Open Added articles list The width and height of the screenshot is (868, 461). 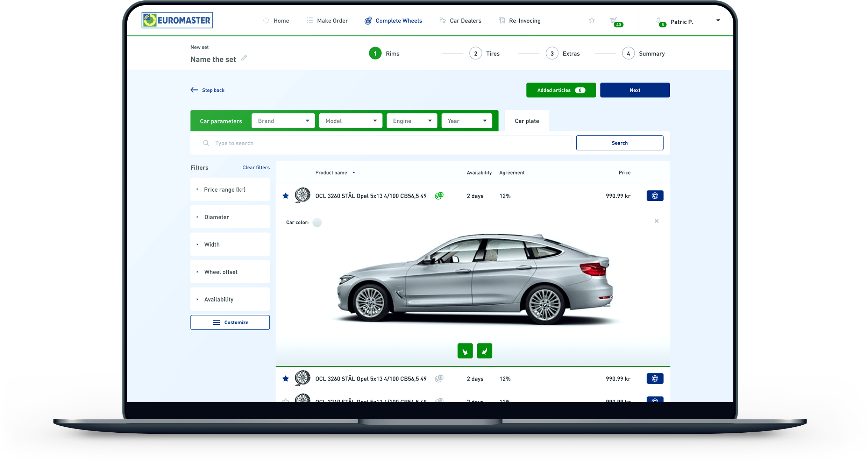(561, 90)
